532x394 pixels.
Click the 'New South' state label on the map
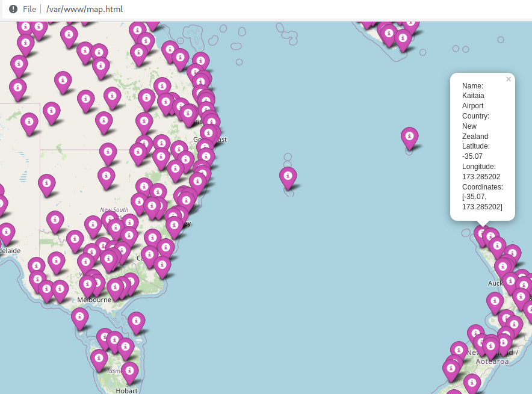pos(114,209)
